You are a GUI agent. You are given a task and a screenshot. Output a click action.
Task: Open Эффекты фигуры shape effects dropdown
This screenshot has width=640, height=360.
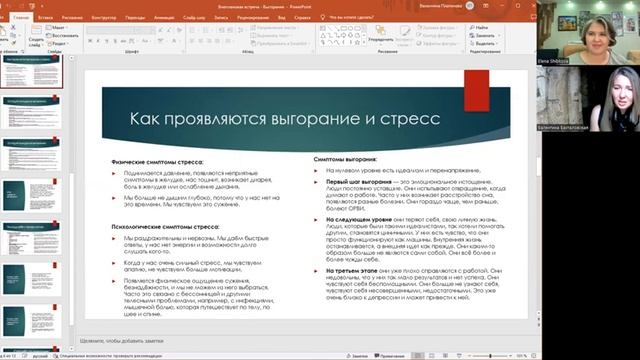pos(437,43)
